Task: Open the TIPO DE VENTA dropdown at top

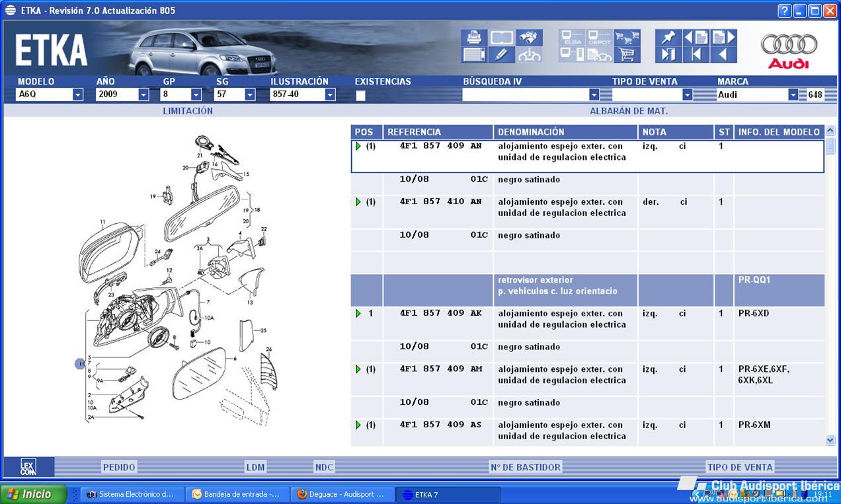Action: pyautogui.click(x=687, y=95)
